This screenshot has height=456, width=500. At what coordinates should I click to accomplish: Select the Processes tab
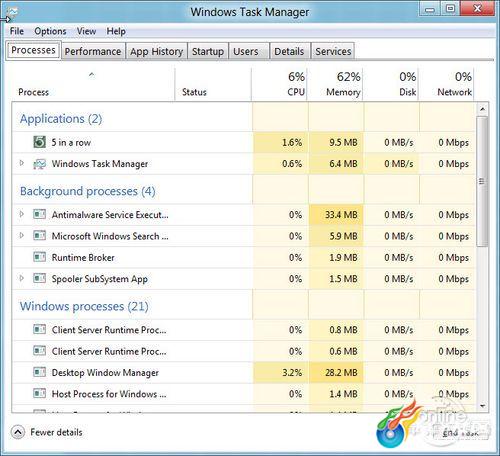click(33, 50)
